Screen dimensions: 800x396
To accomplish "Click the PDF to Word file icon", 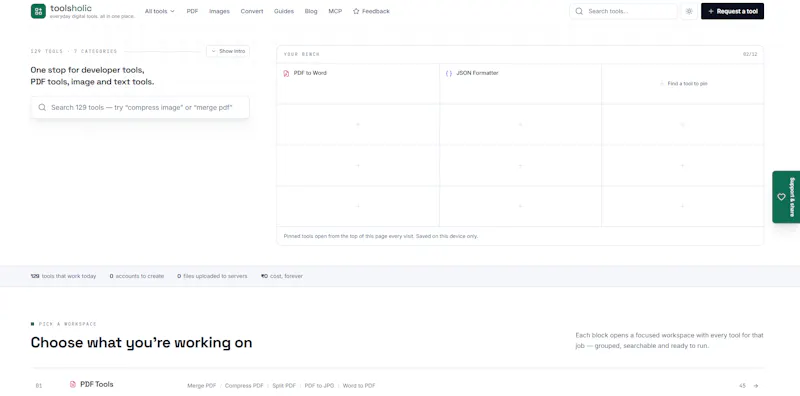I will point(286,73).
